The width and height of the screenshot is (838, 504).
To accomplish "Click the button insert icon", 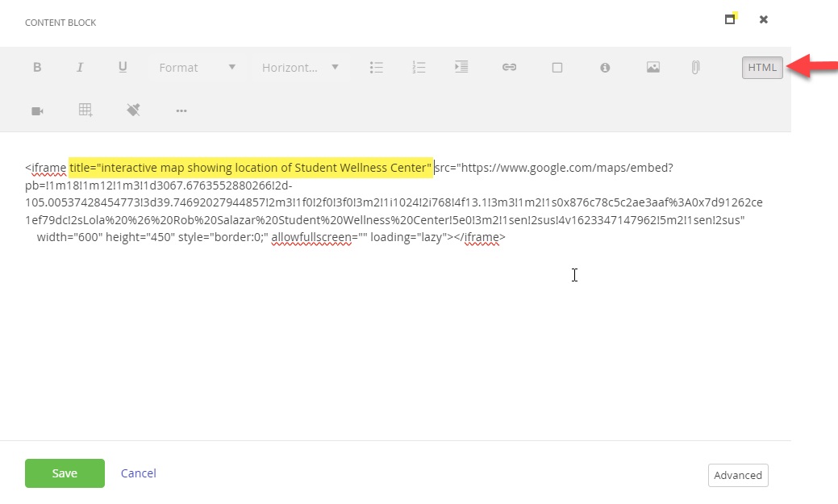I will (x=557, y=68).
